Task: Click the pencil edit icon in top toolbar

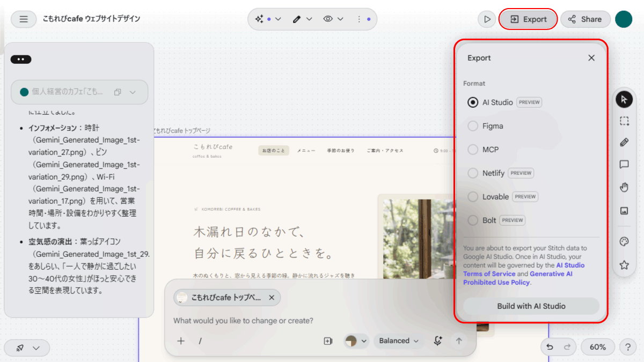Action: 297,19
